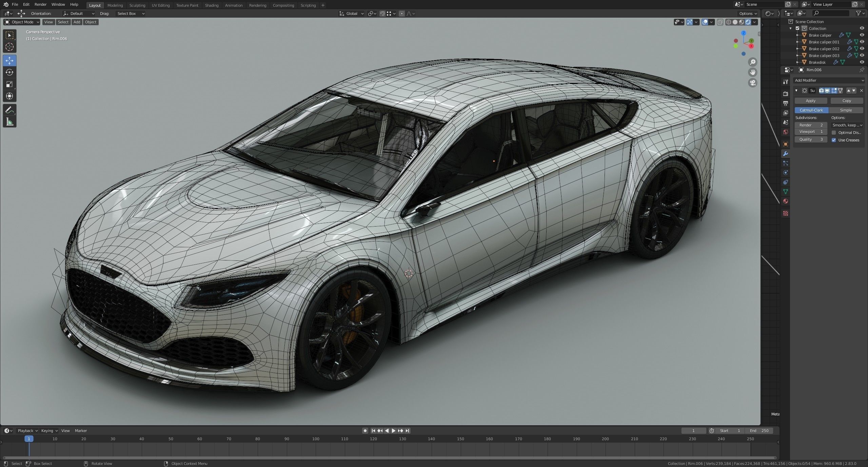Open the Render properties tab

point(786,94)
